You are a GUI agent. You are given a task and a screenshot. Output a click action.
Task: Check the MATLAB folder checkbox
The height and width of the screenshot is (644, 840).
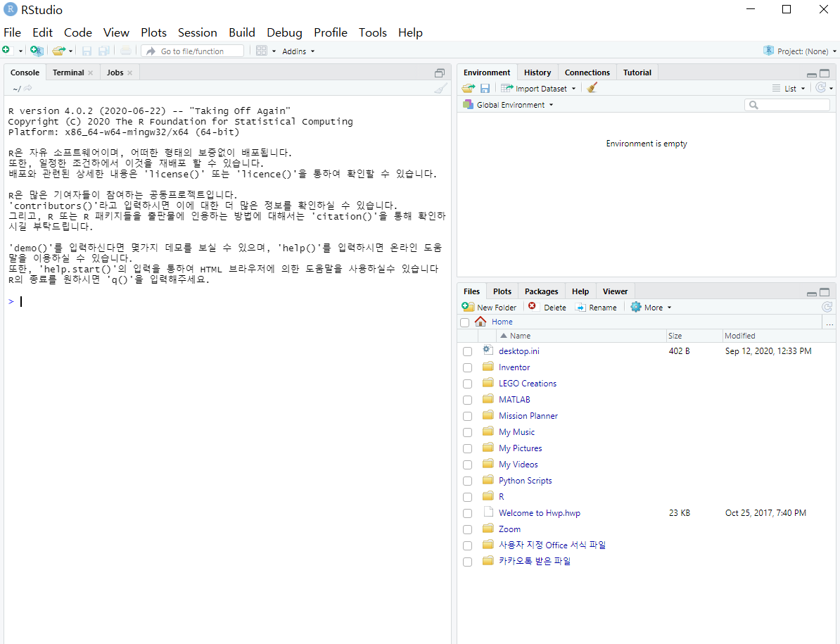tap(468, 400)
